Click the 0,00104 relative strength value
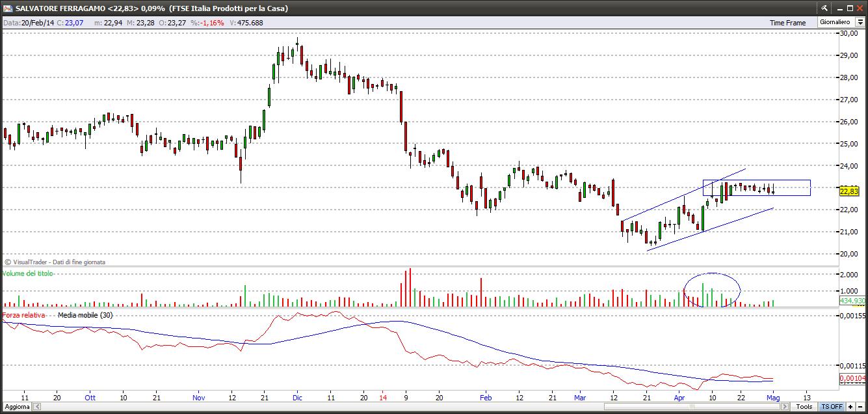 pos(852,378)
